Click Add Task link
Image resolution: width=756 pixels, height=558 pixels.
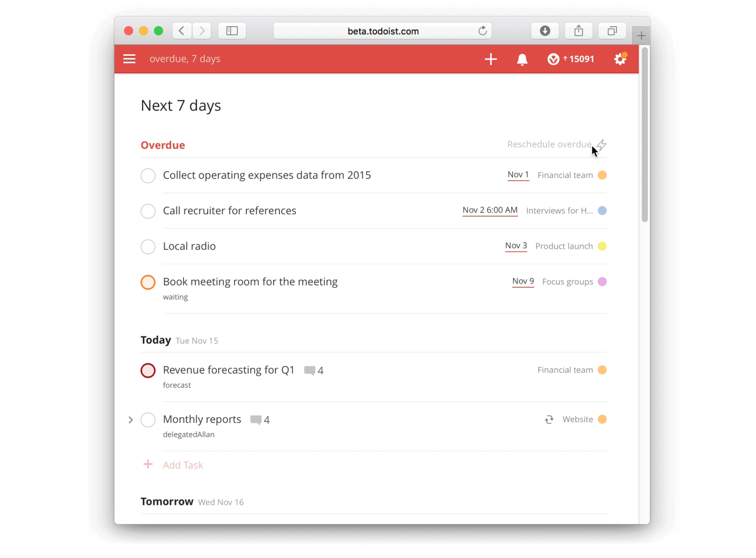click(183, 465)
